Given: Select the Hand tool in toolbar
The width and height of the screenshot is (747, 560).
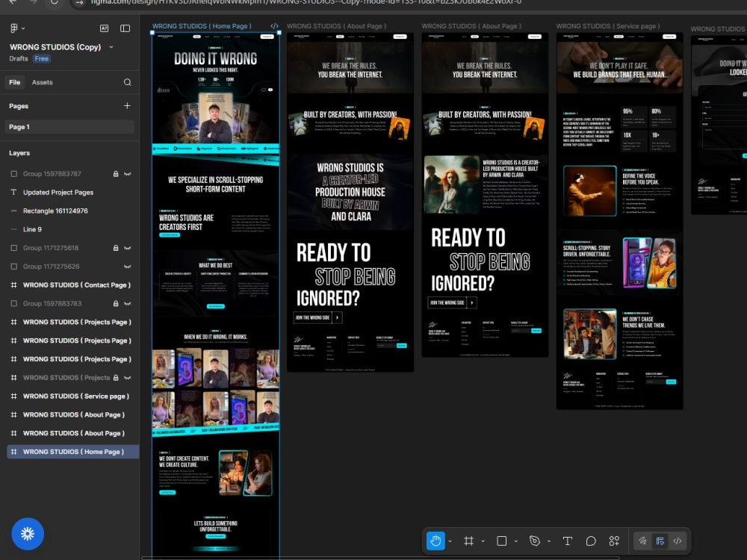Looking at the screenshot, I should [x=436, y=541].
